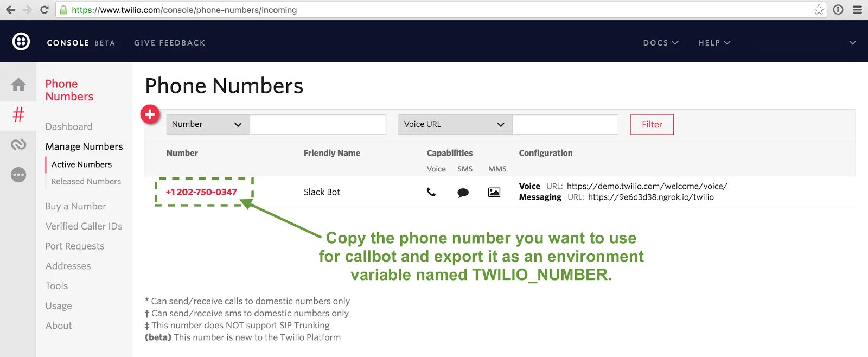868x357 pixels.
Task: Open Verified Caller IDs
Action: (x=84, y=226)
